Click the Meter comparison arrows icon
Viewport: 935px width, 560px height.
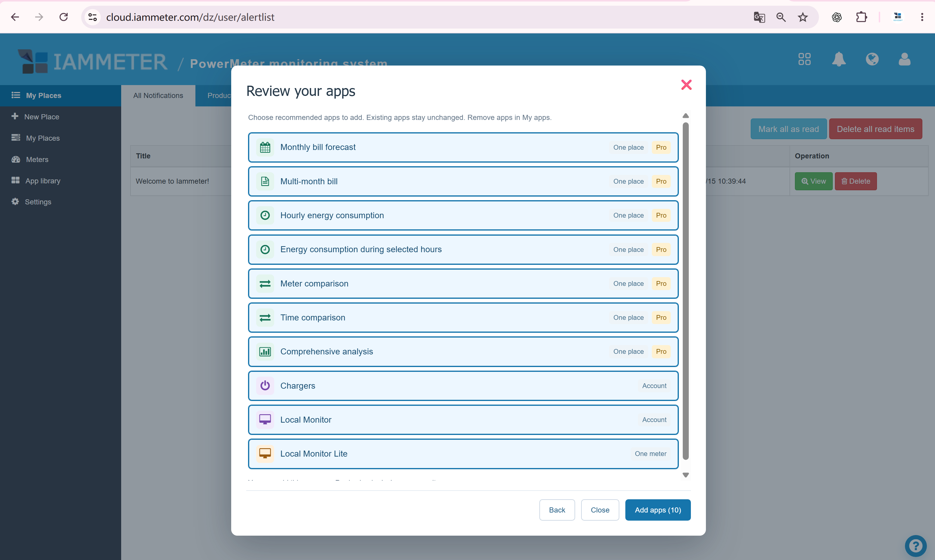[x=265, y=283]
